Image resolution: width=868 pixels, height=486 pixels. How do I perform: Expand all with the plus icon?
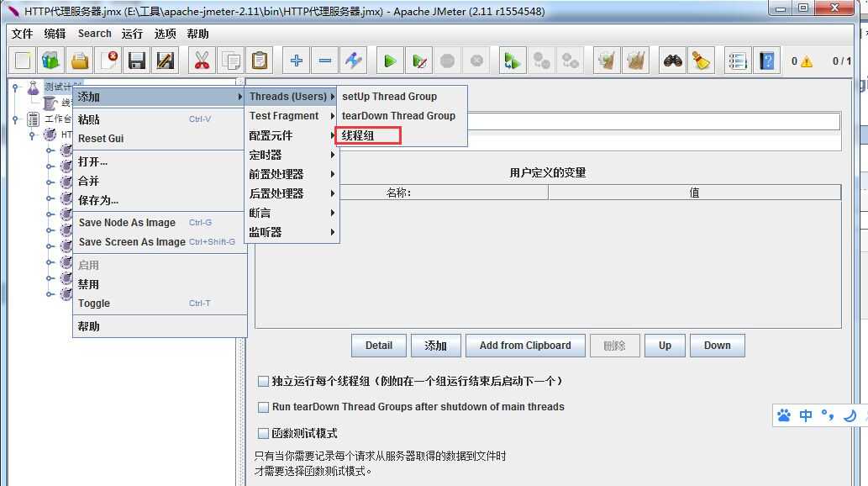coord(296,61)
